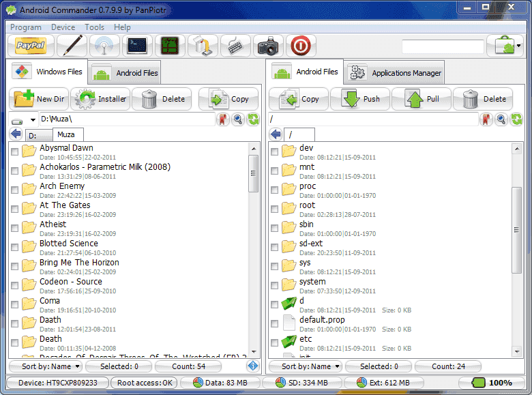Click the SD: 334 MB pie icon
Image resolution: width=532 pixels, height=395 pixels.
280,383
